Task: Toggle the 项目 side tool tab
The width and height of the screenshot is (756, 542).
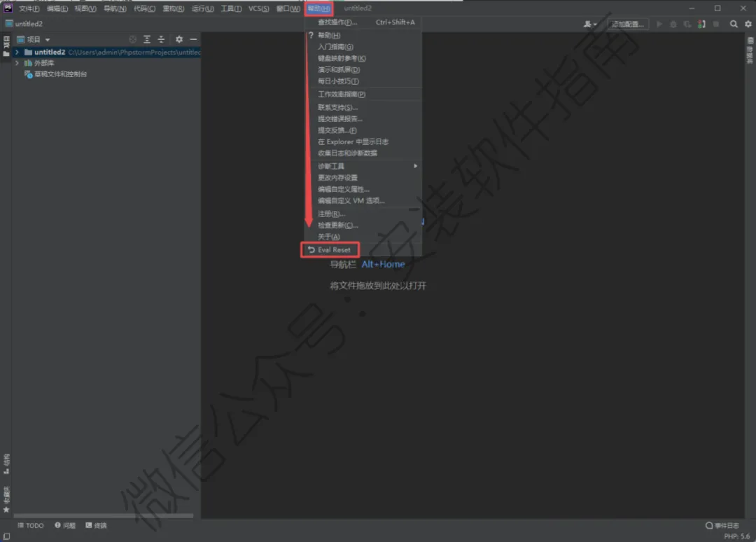Action: click(6, 46)
